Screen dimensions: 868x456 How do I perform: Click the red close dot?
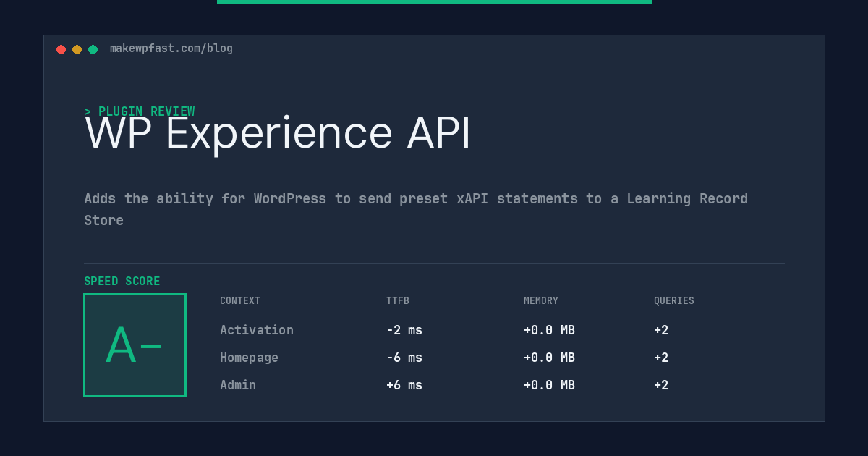[61, 49]
